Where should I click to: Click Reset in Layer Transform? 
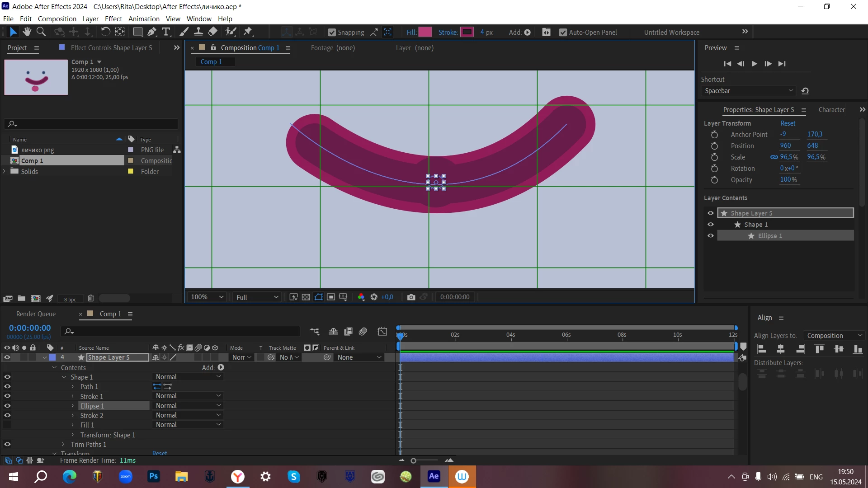tap(788, 123)
